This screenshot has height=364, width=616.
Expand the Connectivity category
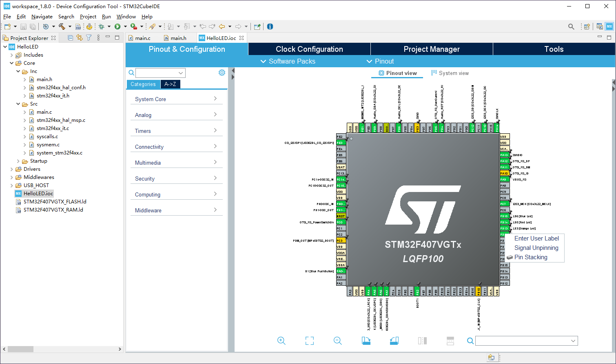click(176, 146)
